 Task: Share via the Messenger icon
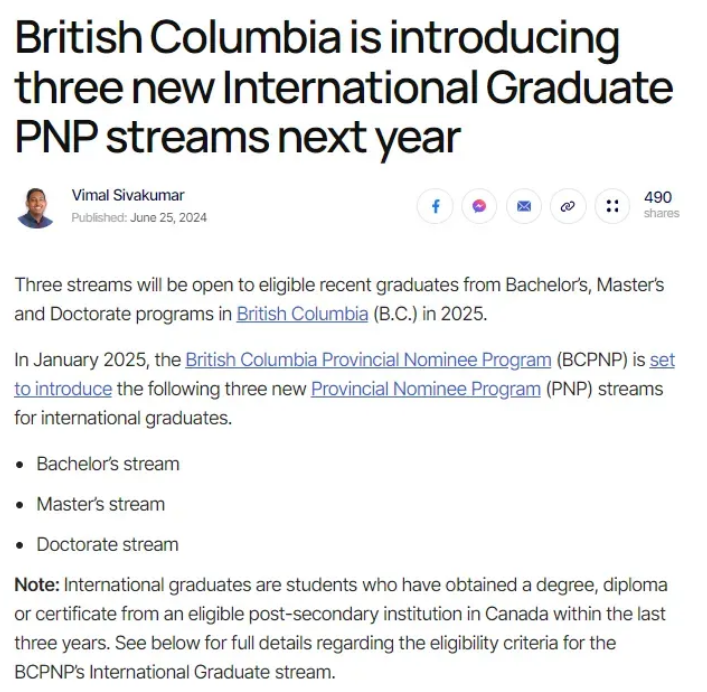[479, 206]
